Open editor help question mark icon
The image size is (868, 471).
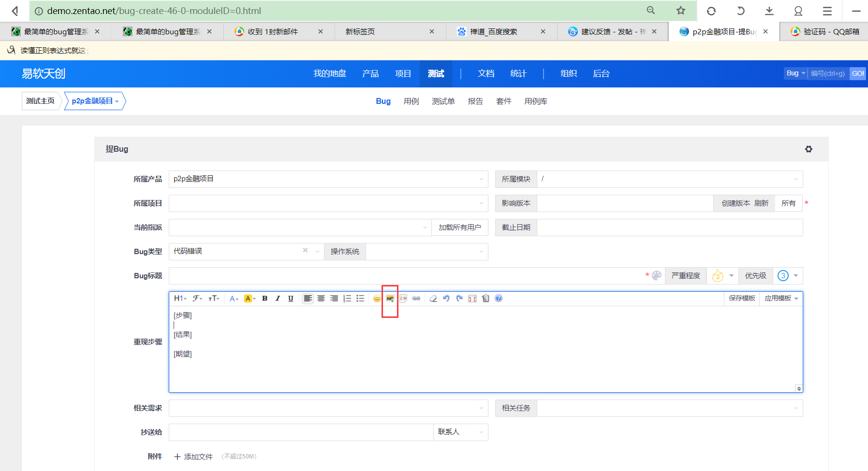[x=499, y=299]
